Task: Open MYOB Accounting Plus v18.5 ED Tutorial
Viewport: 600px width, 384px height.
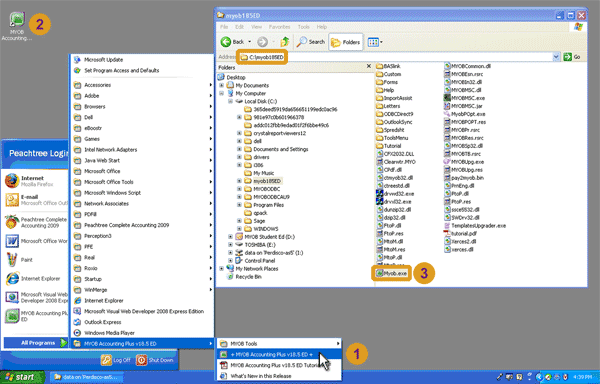Action: pos(279,365)
